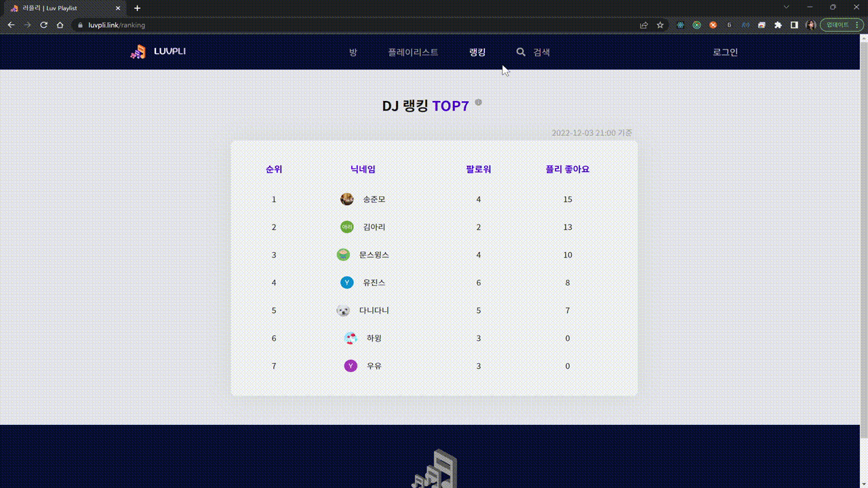
Task: Click 우유's purple Y avatar
Action: [x=351, y=366]
